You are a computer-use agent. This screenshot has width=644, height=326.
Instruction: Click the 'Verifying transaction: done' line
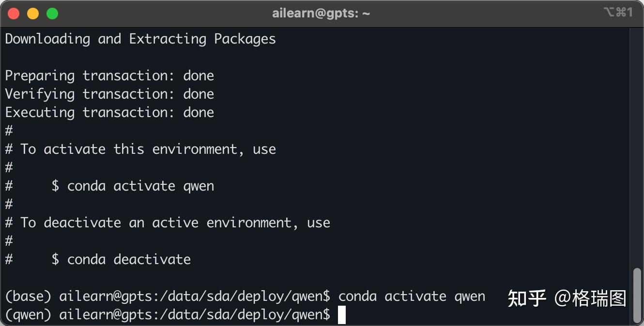point(109,94)
